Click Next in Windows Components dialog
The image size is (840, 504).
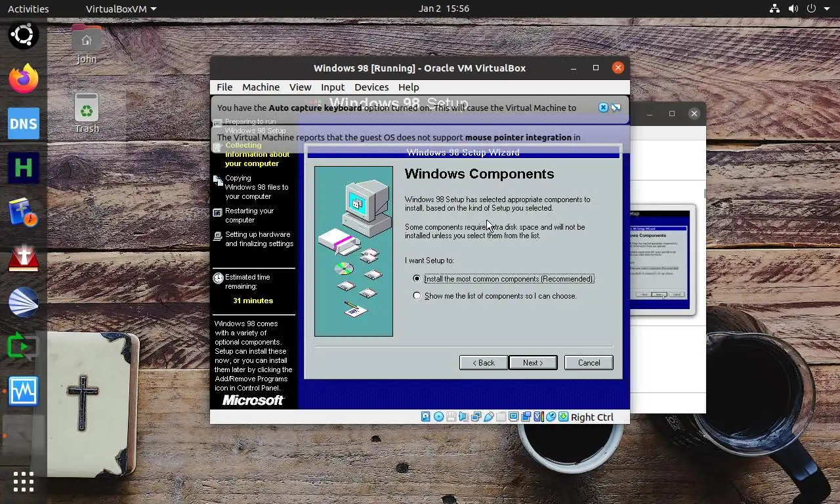533,362
